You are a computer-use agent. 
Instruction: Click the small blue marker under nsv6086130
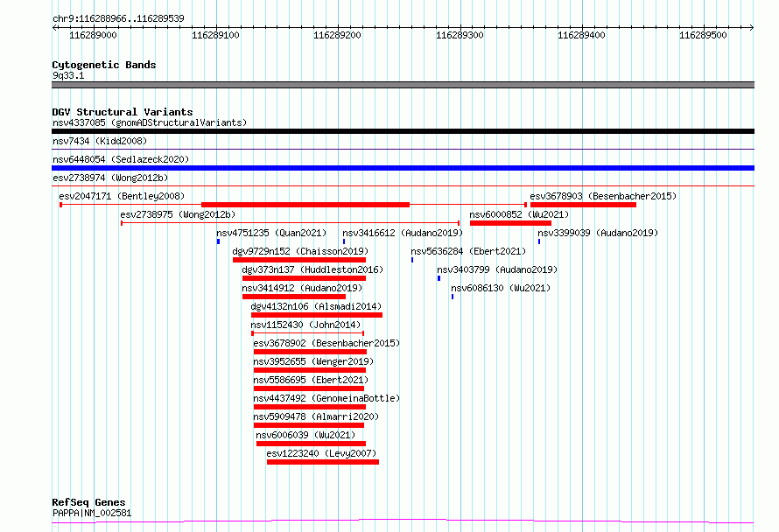453,297
